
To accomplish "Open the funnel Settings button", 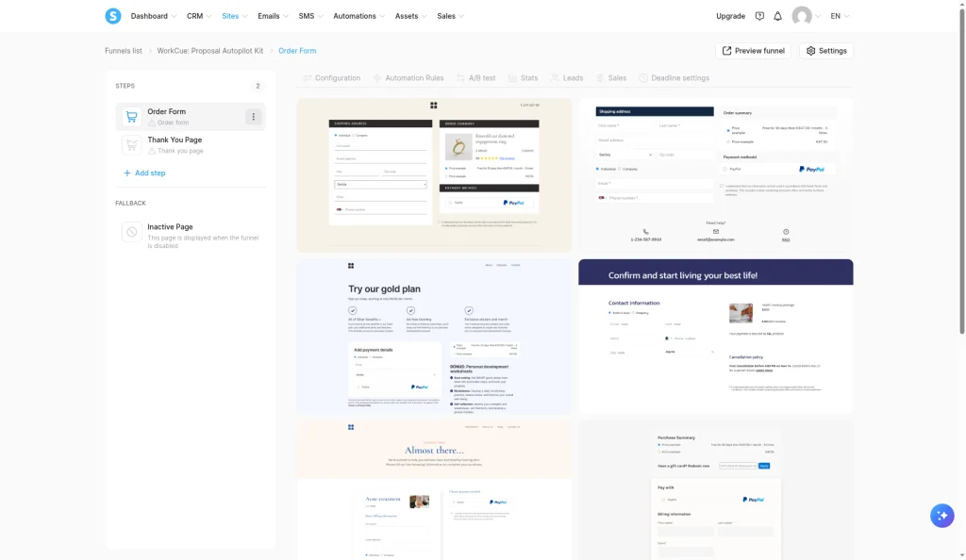I will (x=826, y=51).
